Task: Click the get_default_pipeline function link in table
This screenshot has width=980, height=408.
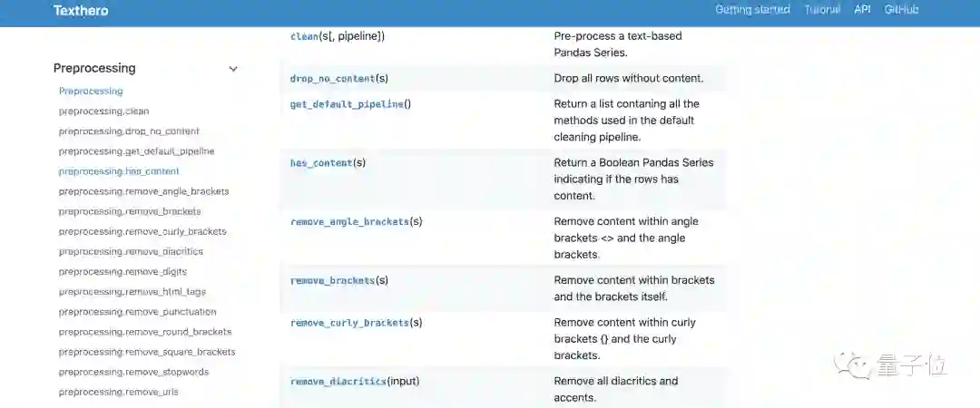Action: (x=347, y=104)
